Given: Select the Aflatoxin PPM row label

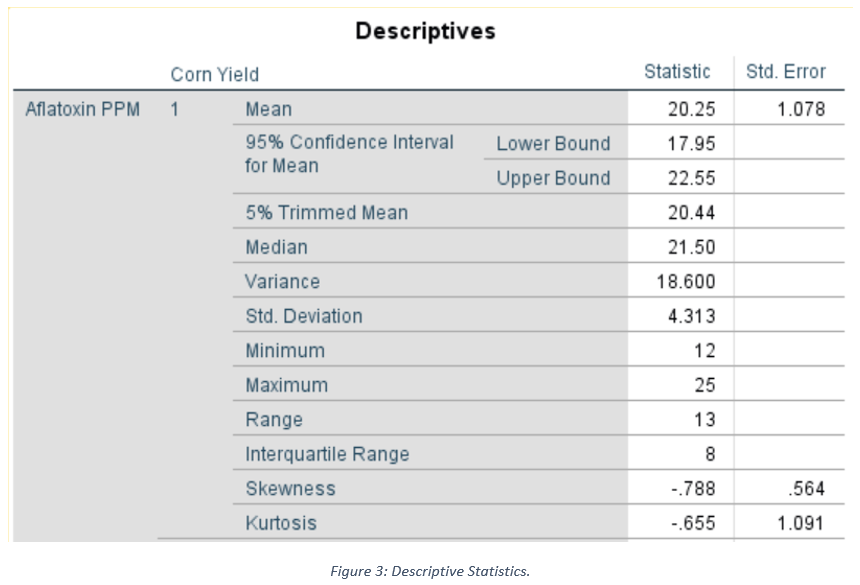Looking at the screenshot, I should click(x=82, y=109).
